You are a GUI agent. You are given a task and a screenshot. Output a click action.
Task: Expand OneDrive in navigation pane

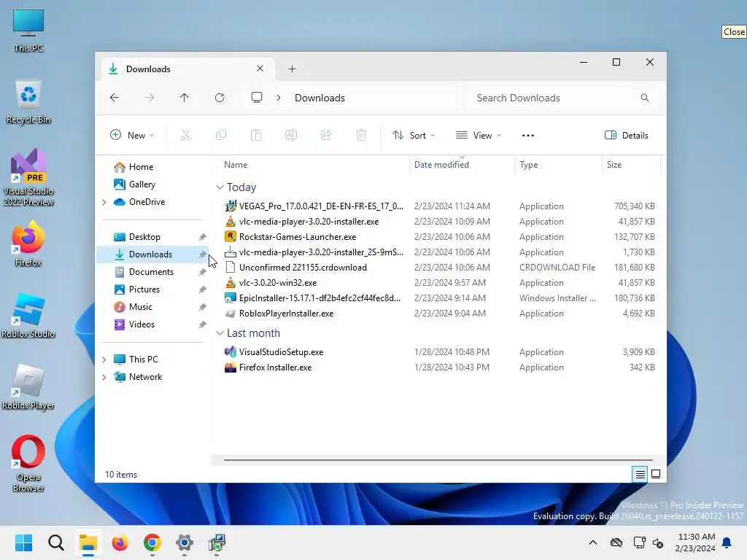[104, 203]
